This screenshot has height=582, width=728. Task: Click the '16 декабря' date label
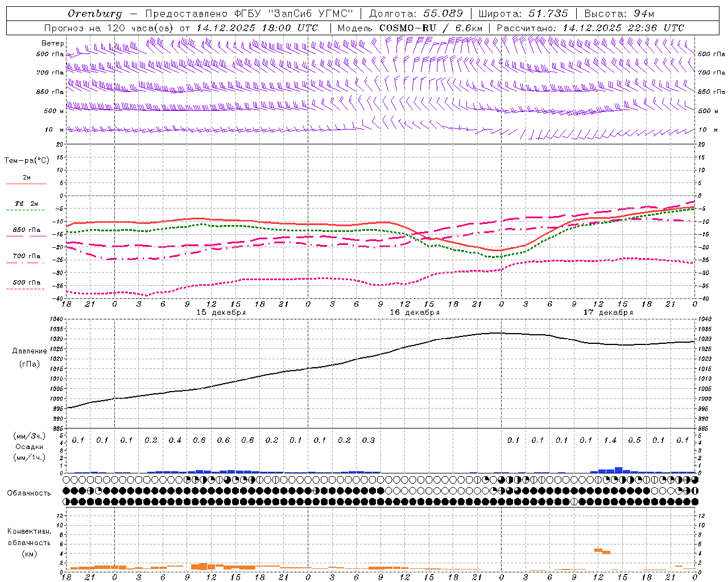(415, 313)
